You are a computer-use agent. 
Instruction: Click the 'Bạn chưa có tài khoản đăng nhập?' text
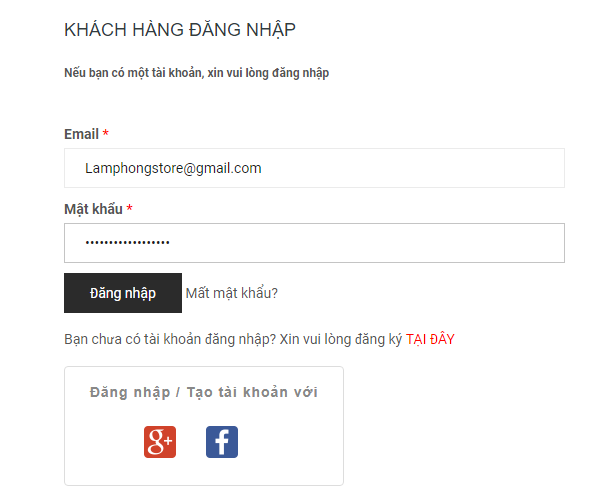170,339
